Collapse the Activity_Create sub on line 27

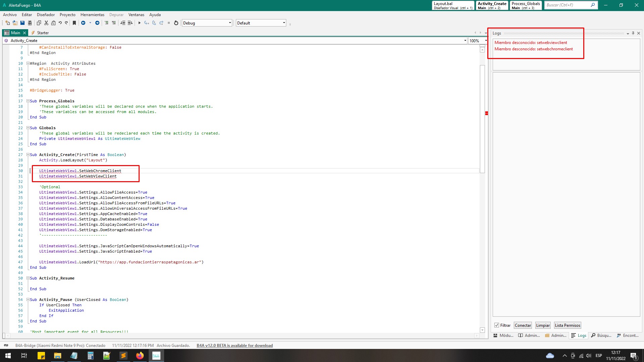[x=28, y=155]
